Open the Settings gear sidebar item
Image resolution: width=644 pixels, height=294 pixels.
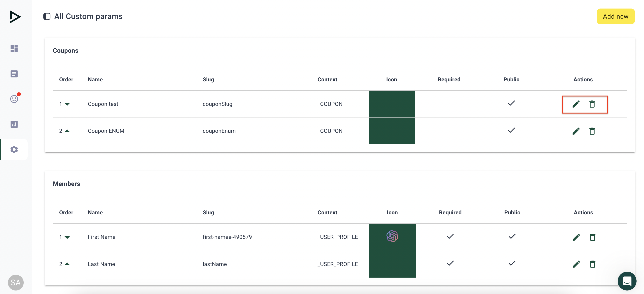14,149
